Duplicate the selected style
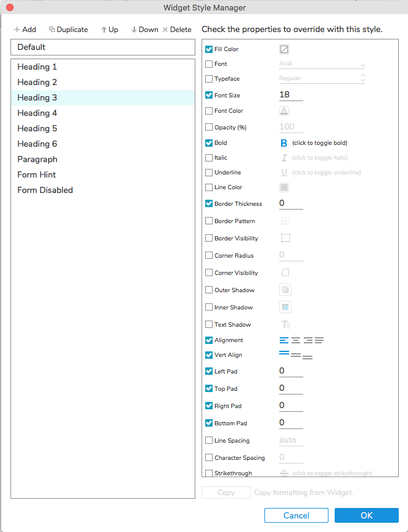 [68, 30]
